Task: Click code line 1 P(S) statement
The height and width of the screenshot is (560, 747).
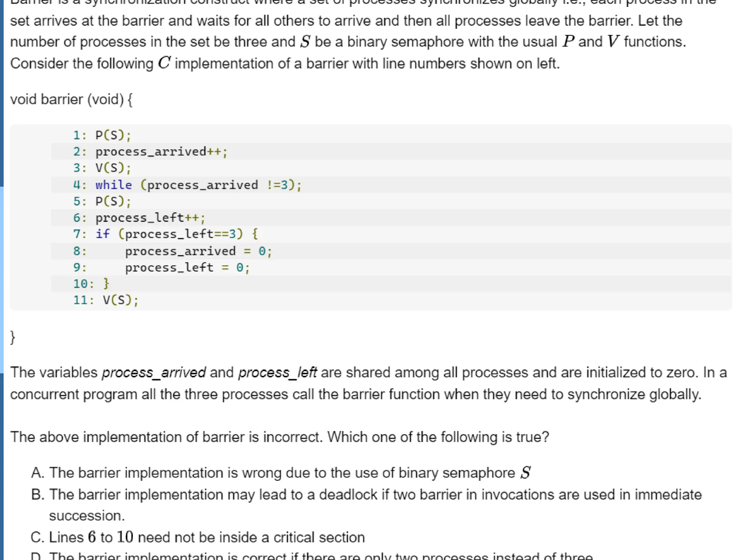Action: (x=113, y=135)
